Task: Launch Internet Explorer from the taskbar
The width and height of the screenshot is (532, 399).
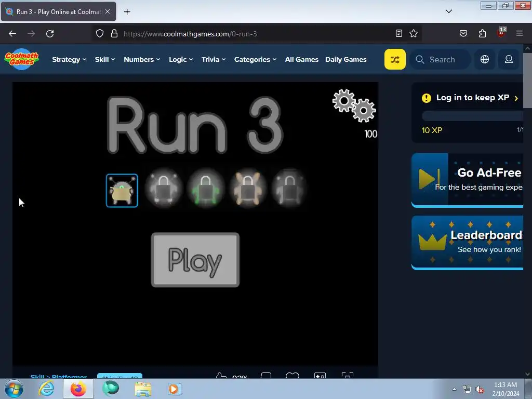Action: tap(46, 389)
